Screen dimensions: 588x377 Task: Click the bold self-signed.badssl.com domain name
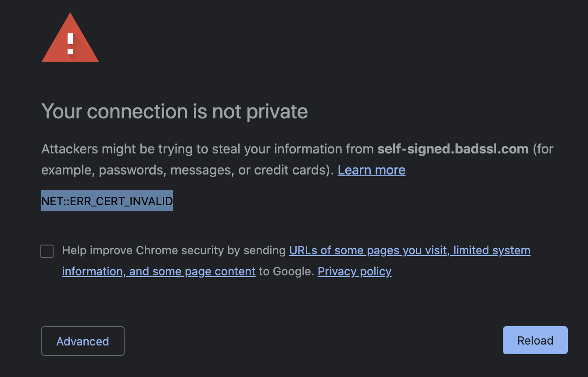tap(452, 149)
